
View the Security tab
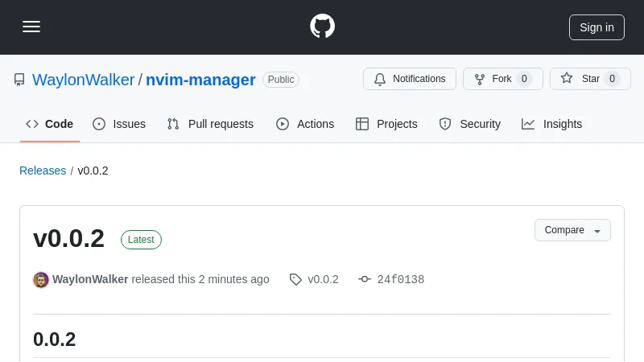click(469, 124)
